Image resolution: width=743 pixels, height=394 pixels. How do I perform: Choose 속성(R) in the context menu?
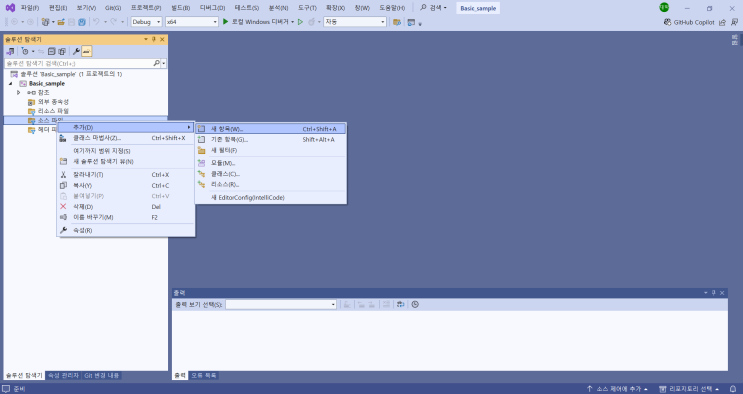coord(126,230)
